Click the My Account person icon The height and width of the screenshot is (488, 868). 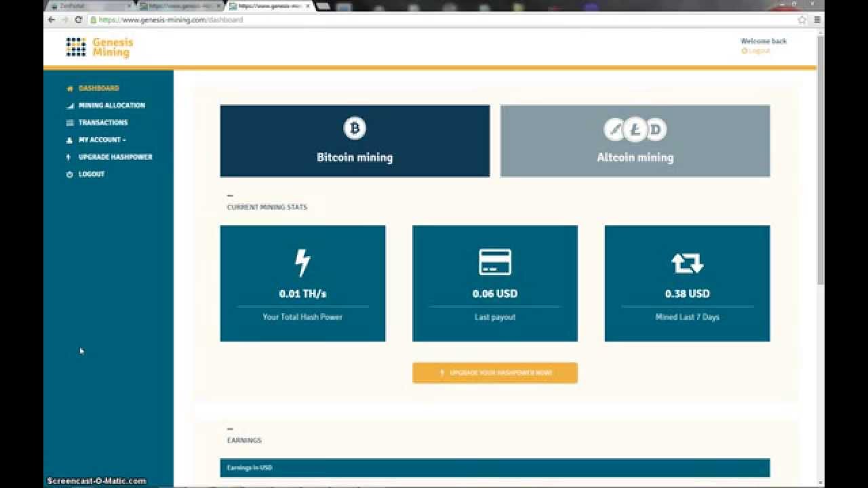[x=69, y=140]
